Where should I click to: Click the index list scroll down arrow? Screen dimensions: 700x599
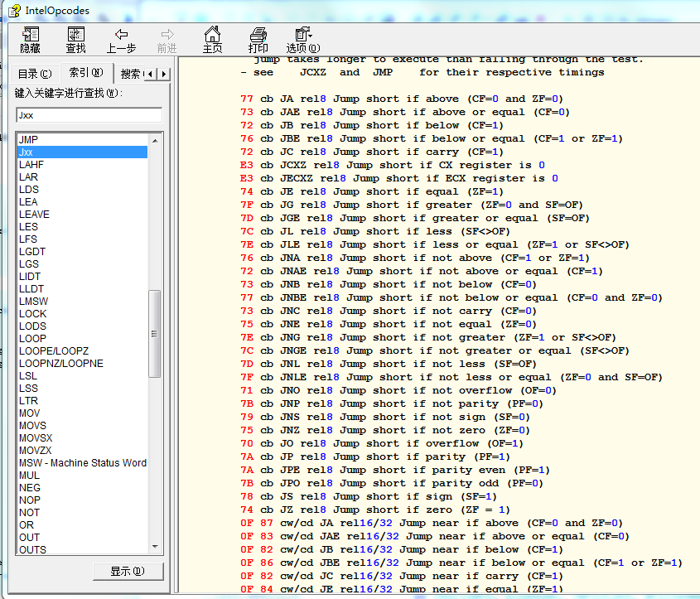(155, 547)
